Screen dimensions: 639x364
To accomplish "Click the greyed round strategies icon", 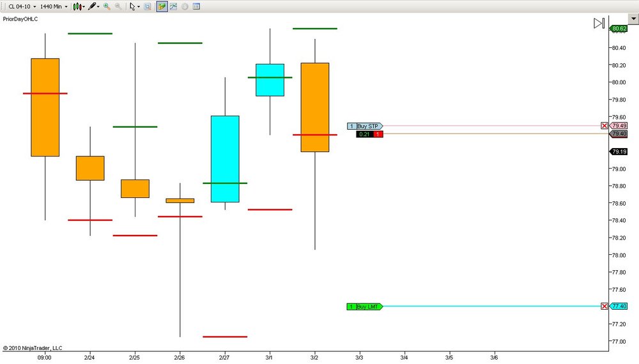I will (185, 6).
